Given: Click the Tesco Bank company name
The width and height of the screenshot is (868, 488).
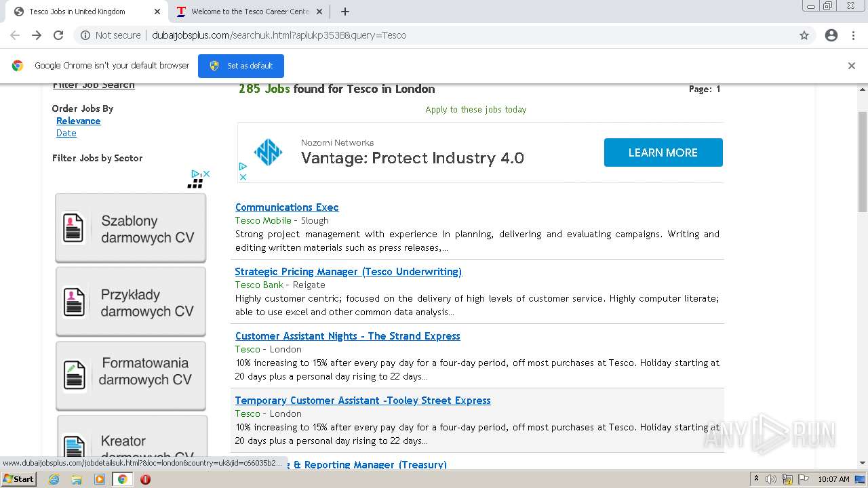Looking at the screenshot, I should click(x=259, y=285).
